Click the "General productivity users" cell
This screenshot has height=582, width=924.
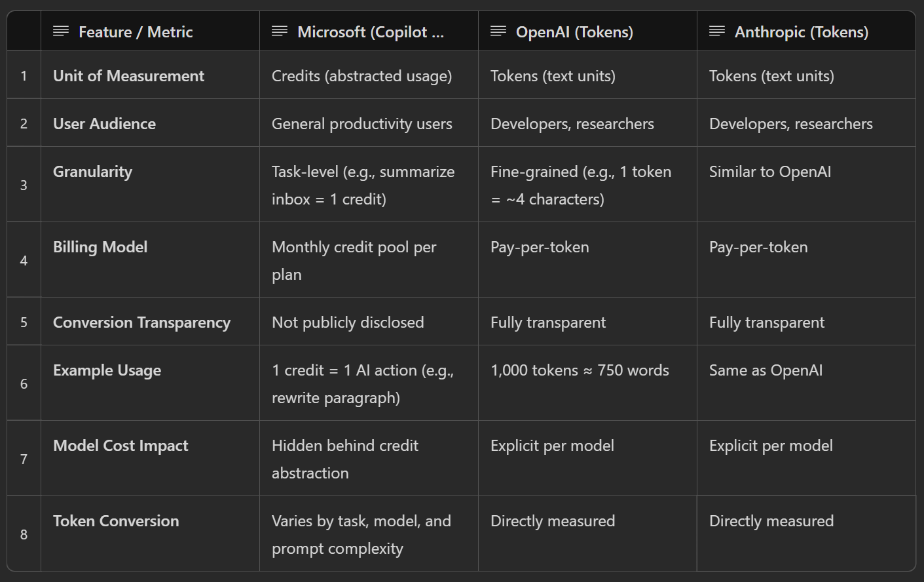[x=361, y=124]
